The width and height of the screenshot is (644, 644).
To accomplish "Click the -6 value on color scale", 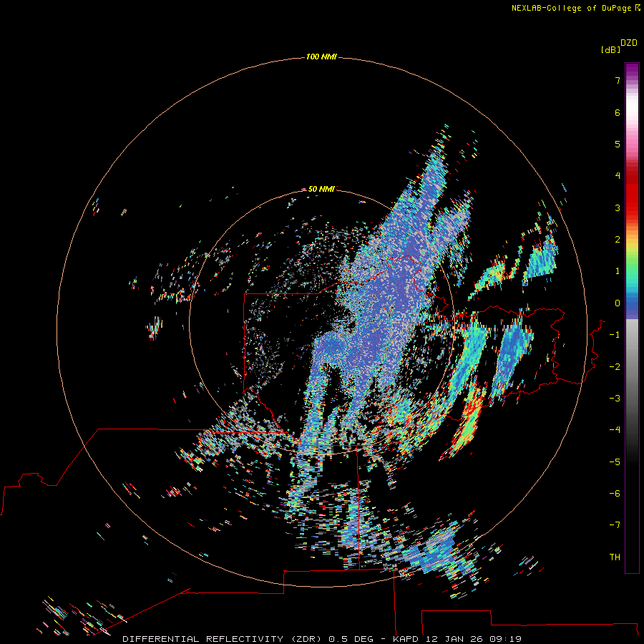I will 615,494.
